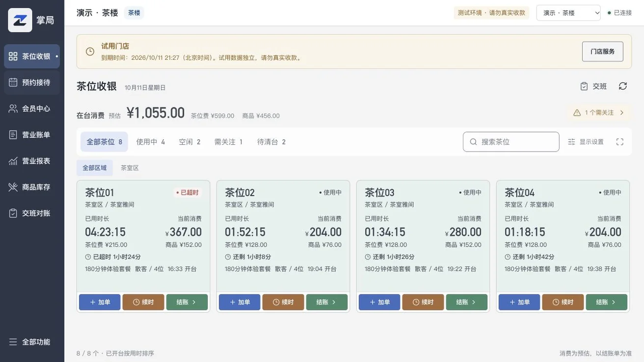The image size is (644, 362).
Task: Click the ¥1,055.00 total amount
Action: (156, 113)
